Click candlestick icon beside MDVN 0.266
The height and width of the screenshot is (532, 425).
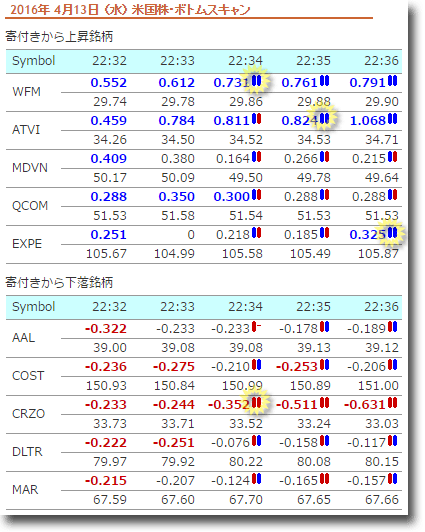(x=325, y=157)
